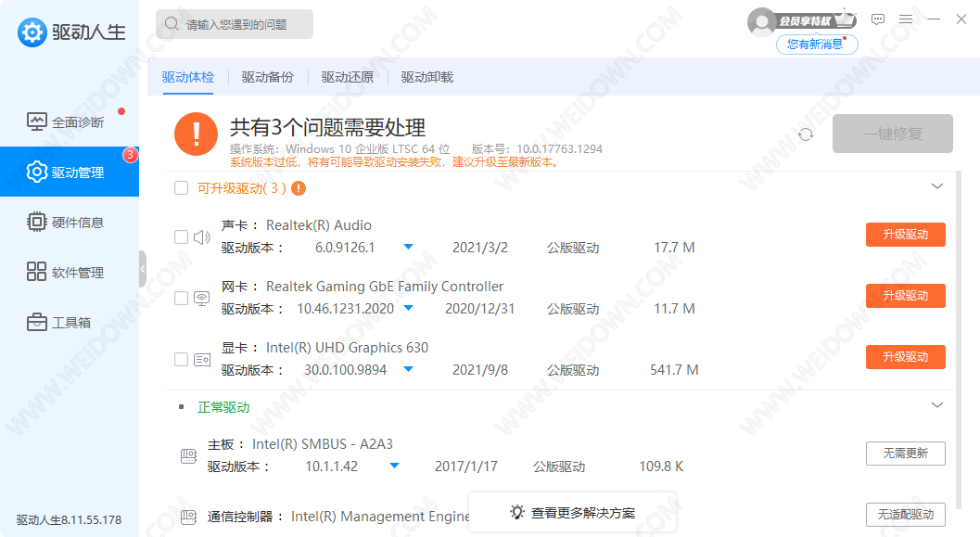The height and width of the screenshot is (537, 980).
Task: Open version dropdown for 6.0.9126.1
Action: point(408,247)
